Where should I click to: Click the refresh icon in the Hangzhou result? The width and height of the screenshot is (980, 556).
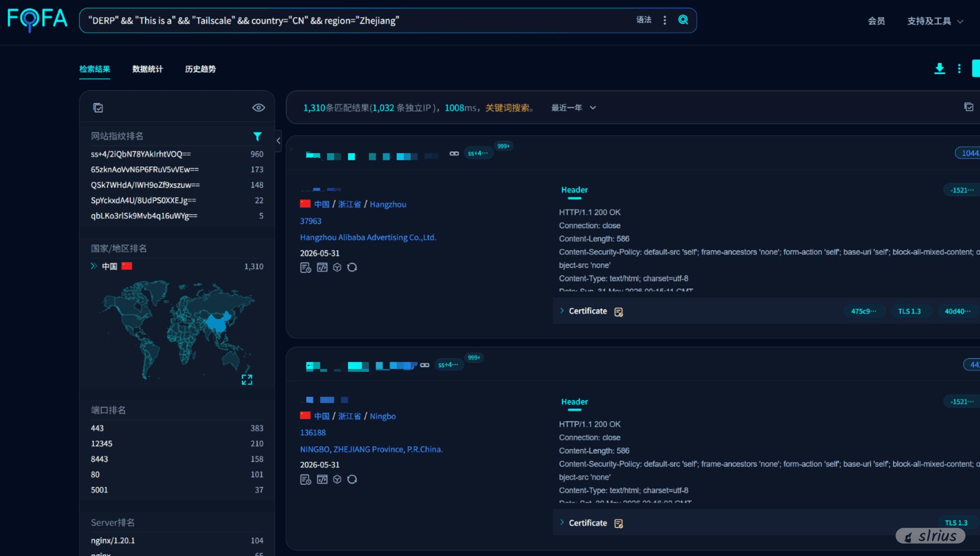[352, 267]
